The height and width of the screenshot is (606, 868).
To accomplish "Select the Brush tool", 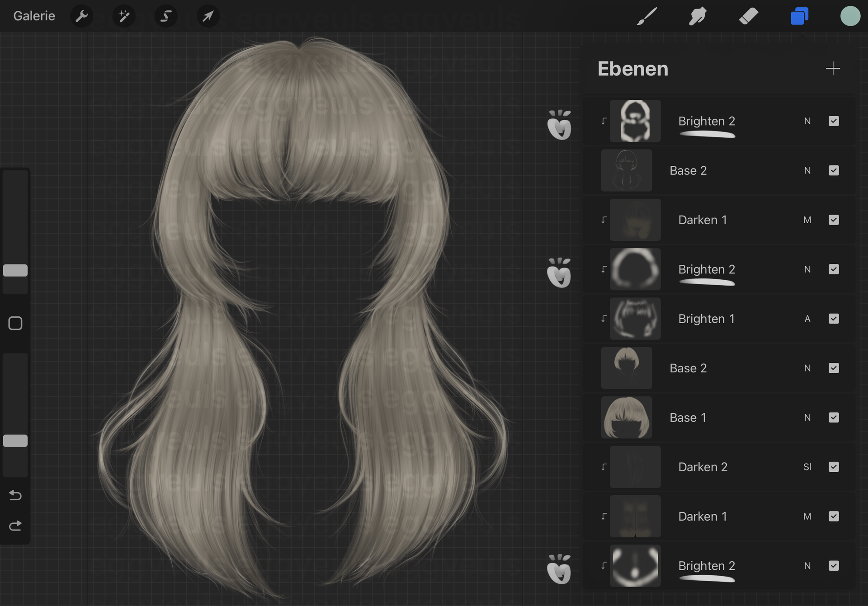I will coord(647,16).
